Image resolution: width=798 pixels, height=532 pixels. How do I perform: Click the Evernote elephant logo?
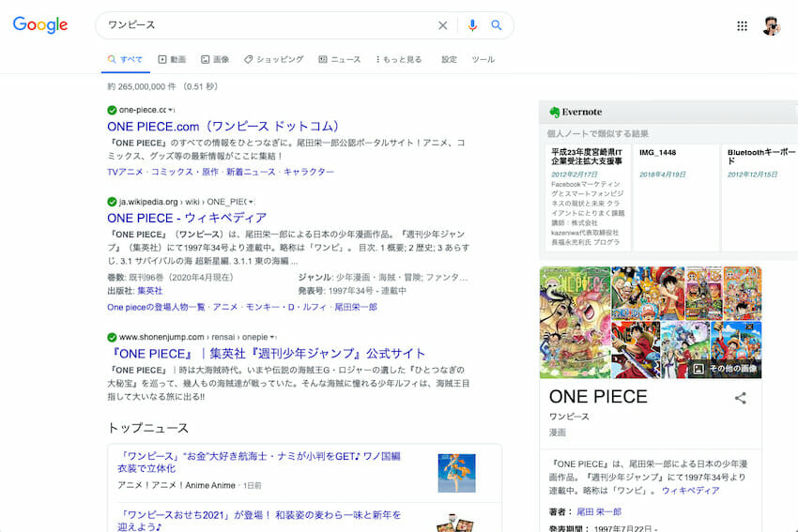[554, 112]
